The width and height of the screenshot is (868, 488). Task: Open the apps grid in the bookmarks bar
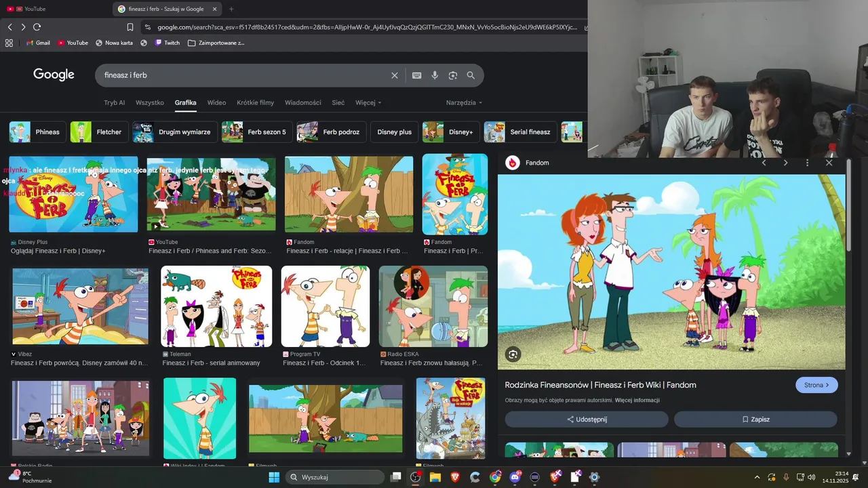click(9, 43)
